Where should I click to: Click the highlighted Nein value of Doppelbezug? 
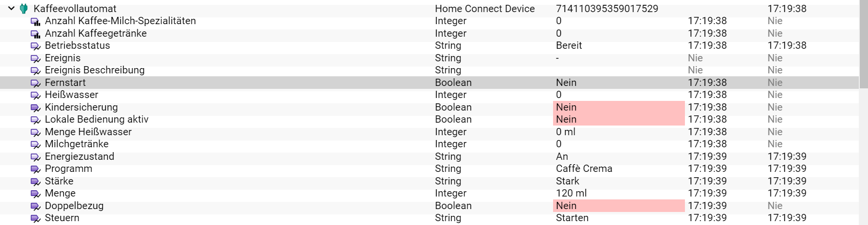pyautogui.click(x=619, y=206)
